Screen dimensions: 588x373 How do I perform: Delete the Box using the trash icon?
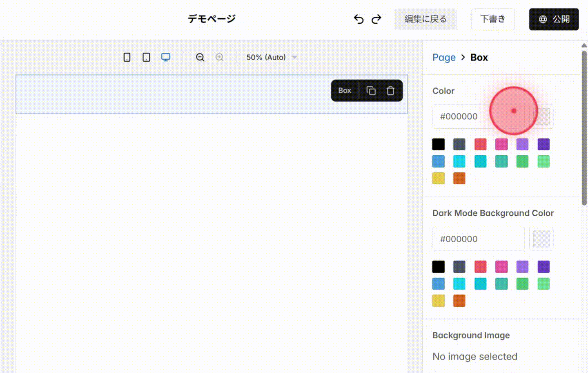coord(390,90)
